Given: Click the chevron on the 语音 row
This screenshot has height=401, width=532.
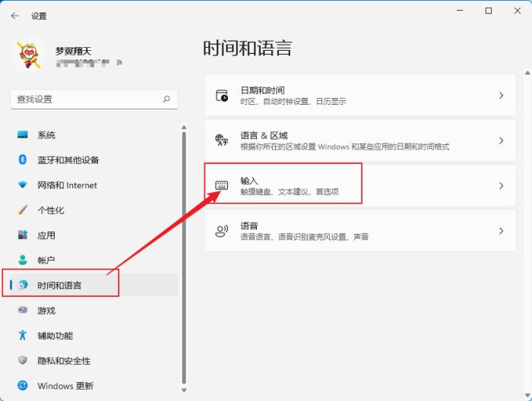Looking at the screenshot, I should [x=501, y=231].
